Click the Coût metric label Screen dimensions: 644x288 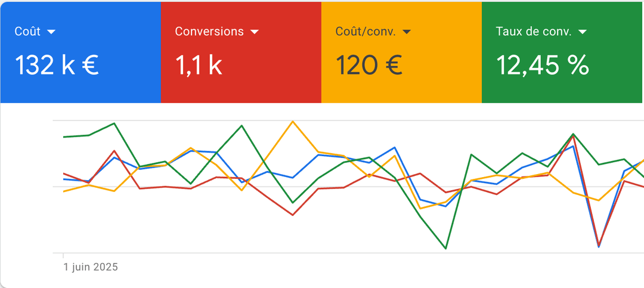(x=27, y=32)
